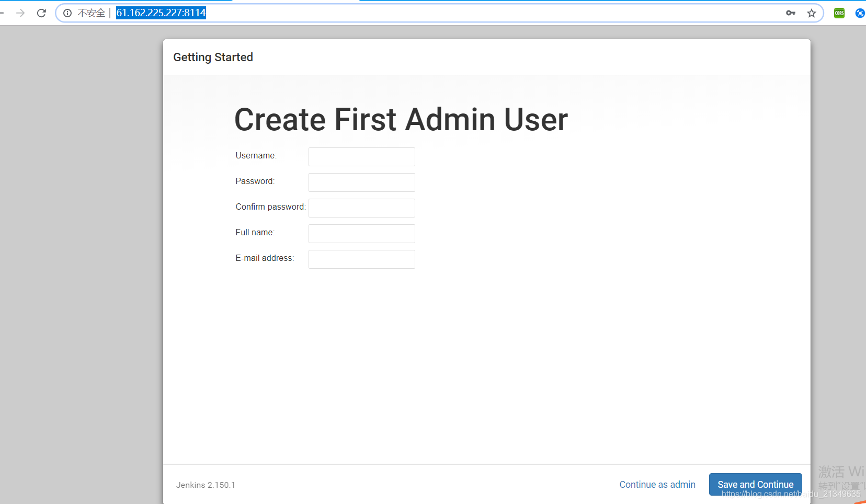Click the saved password key icon
Viewport: 866px width, 504px height.
791,13
